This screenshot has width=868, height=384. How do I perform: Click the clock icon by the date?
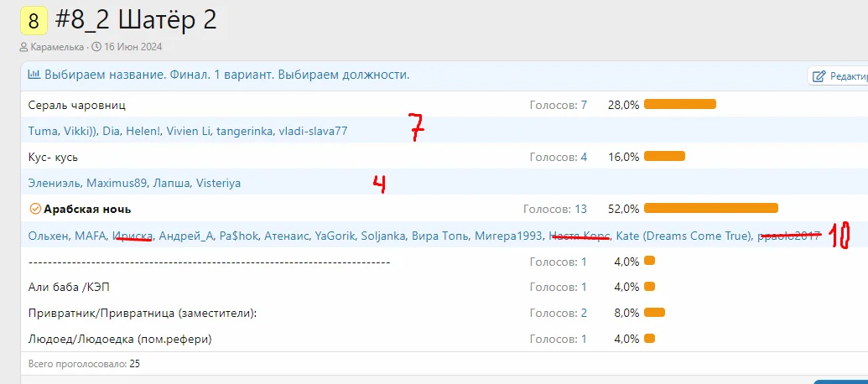point(96,47)
